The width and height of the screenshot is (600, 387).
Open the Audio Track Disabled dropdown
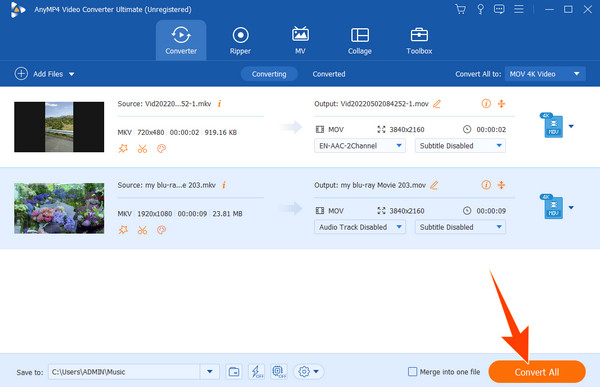coord(360,227)
